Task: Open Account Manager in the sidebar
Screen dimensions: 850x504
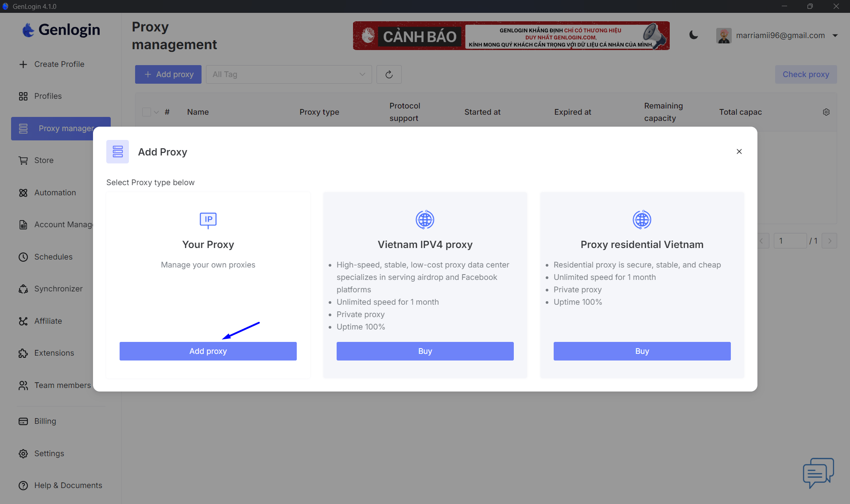Action: click(63, 225)
